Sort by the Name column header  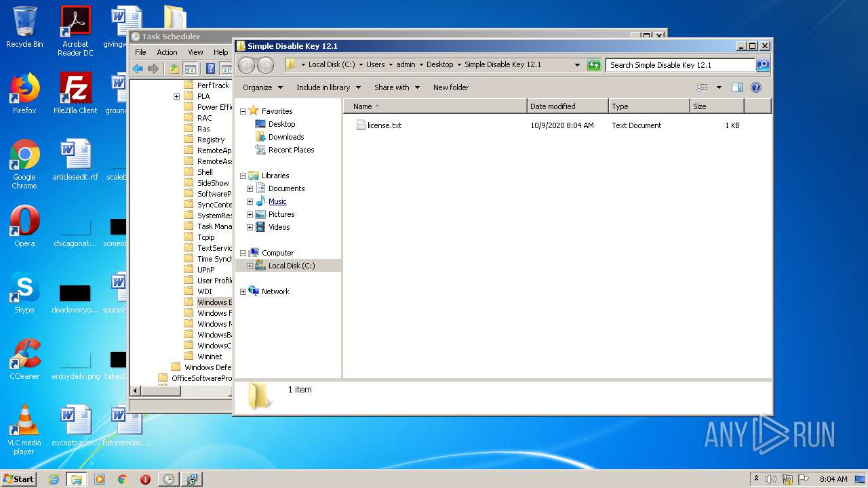435,106
